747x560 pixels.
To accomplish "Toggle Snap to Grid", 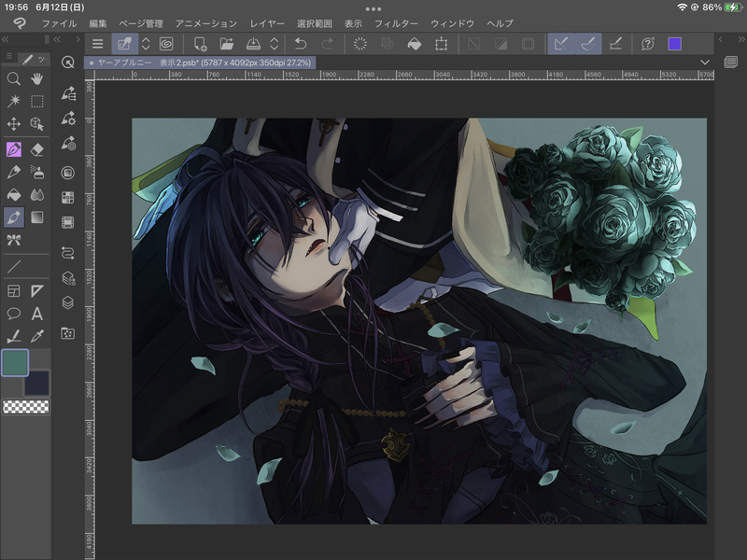I will point(615,44).
